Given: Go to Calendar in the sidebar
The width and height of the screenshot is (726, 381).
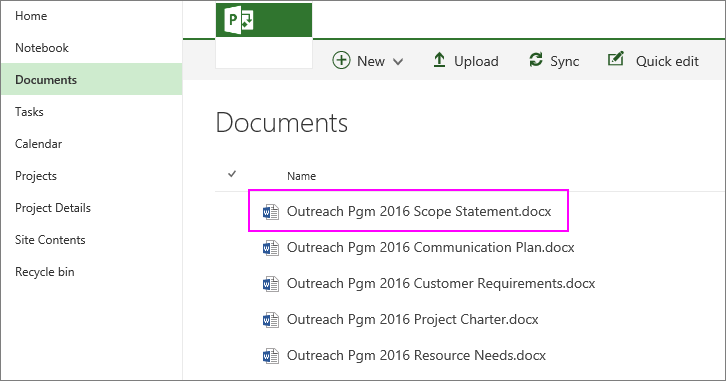Looking at the screenshot, I should tap(38, 144).
